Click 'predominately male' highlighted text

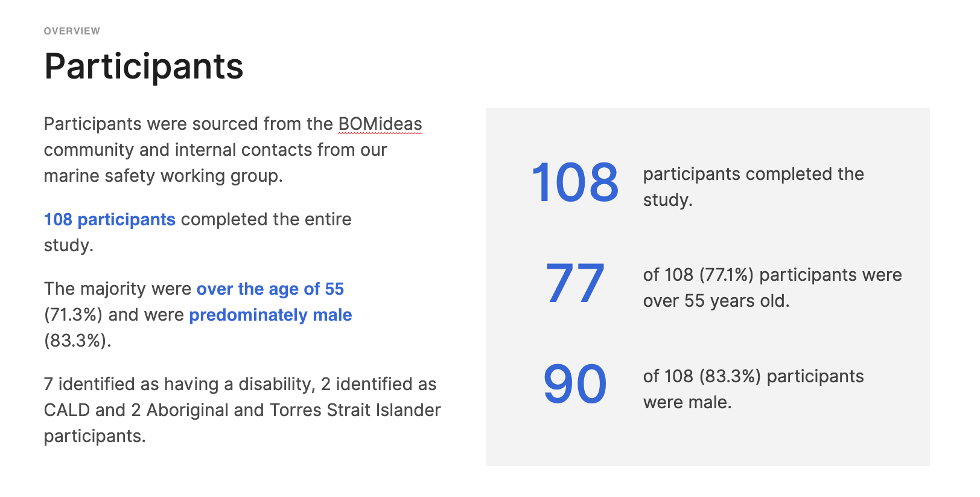tap(270, 315)
